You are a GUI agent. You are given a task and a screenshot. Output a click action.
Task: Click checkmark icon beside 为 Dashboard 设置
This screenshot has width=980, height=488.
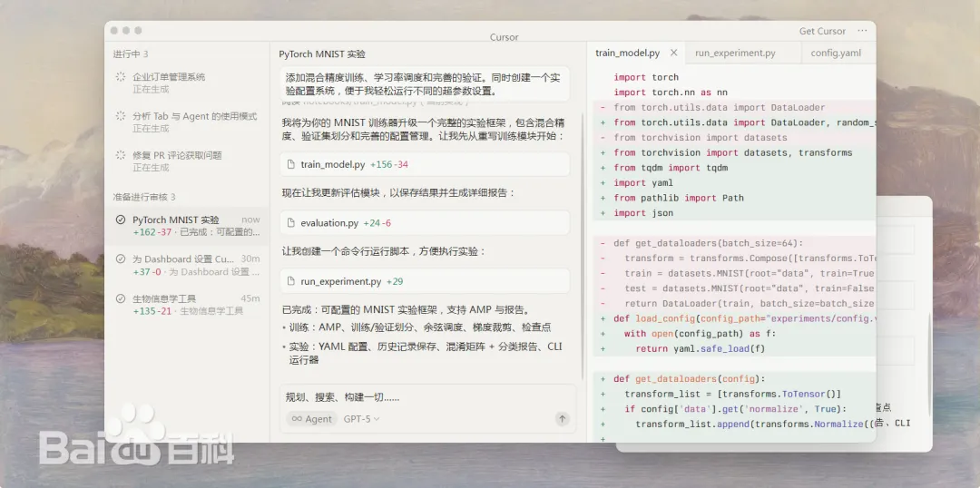click(121, 259)
